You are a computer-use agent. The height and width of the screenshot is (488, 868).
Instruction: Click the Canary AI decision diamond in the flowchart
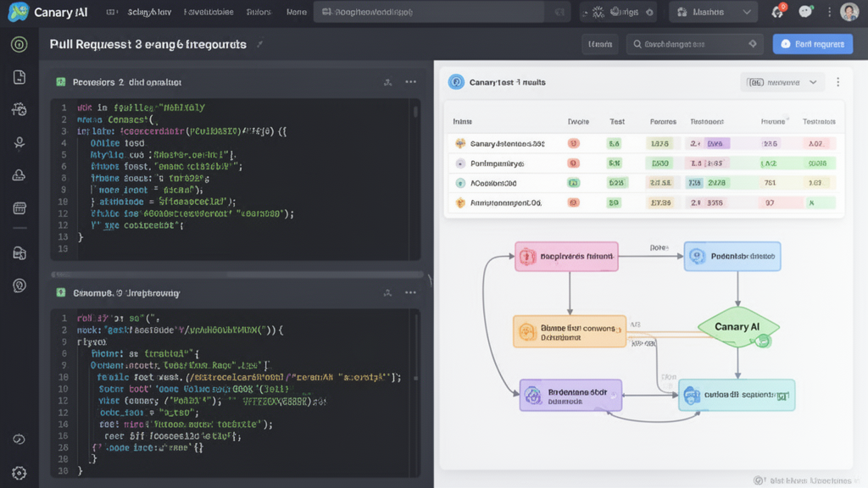point(737,326)
